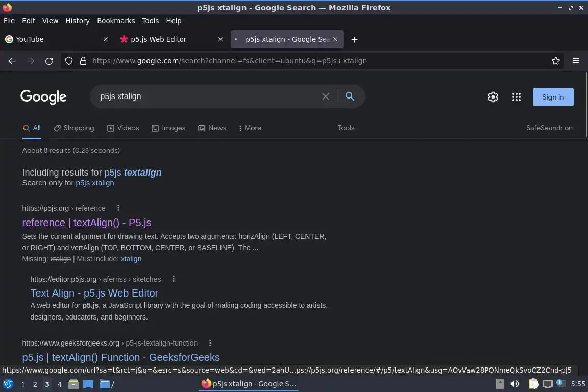The image size is (588, 392).
Task: Open GeeksforGeeks textAlign() Function result
Action: 121,357
